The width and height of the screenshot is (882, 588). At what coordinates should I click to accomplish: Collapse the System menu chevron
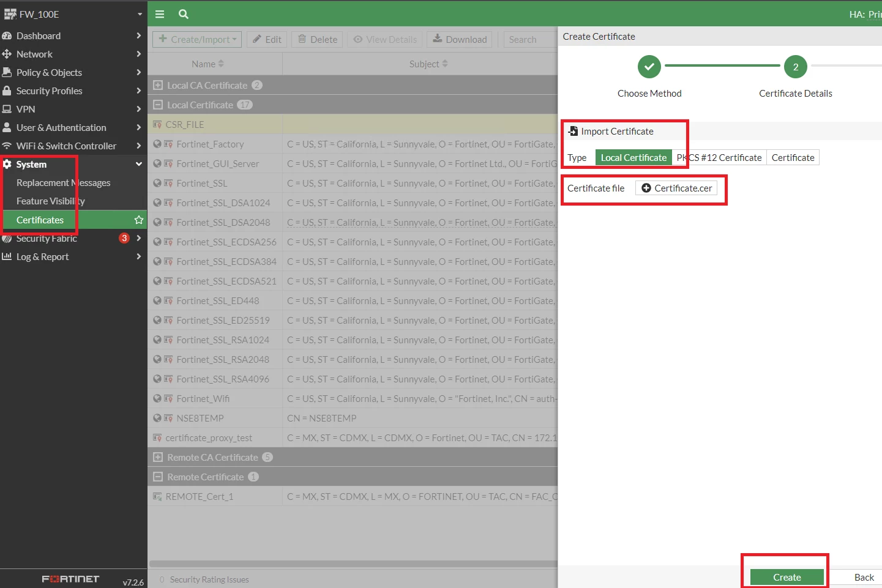[x=139, y=164]
